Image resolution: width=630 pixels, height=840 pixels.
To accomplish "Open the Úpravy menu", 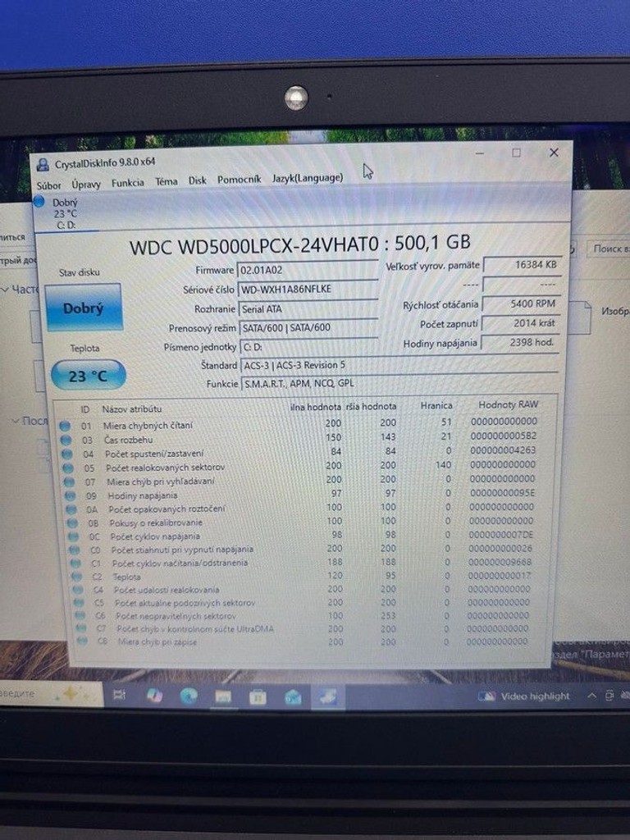I will point(85,185).
